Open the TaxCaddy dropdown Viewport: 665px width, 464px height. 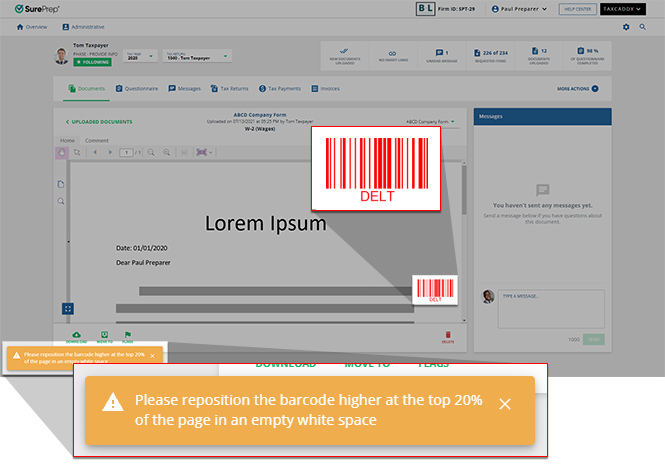click(x=623, y=9)
